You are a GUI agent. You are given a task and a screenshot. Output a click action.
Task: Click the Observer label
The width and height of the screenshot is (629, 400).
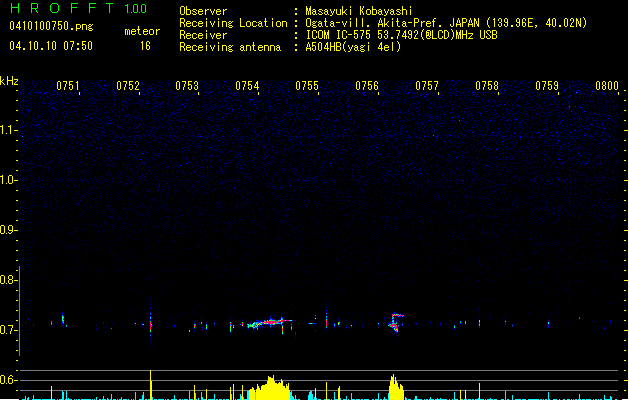pyautogui.click(x=203, y=11)
